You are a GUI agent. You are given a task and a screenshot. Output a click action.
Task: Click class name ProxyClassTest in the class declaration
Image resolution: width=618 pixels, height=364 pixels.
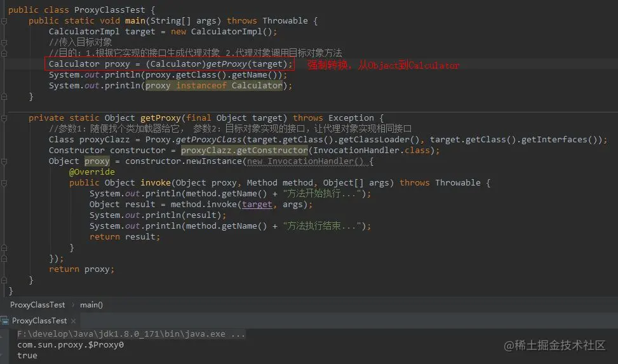click(110, 10)
